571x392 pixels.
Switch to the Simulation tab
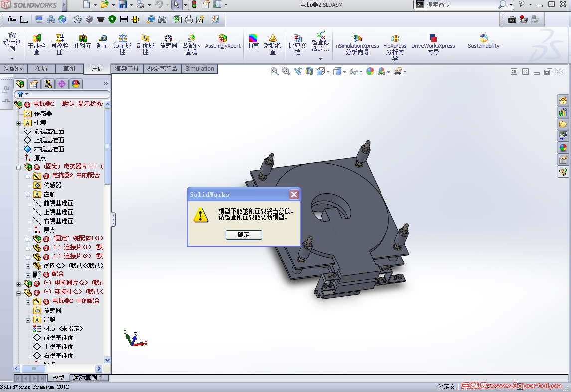pos(199,69)
